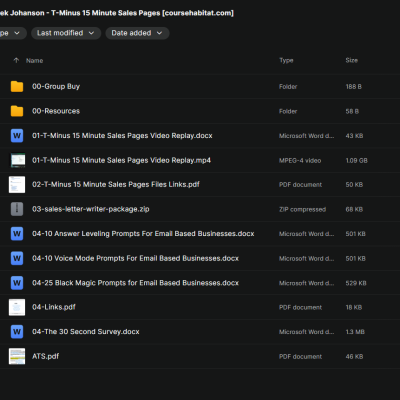Click ZIP icon for sales-letter-writer-package.zip

pos(17,209)
